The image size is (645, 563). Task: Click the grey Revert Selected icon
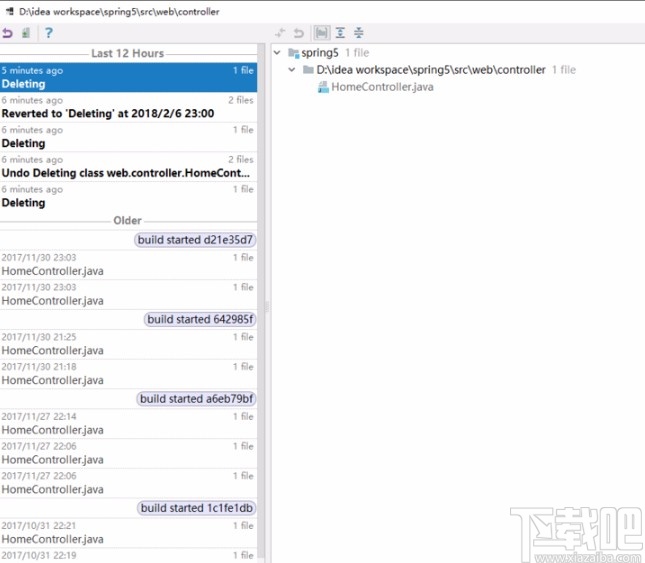(299, 32)
